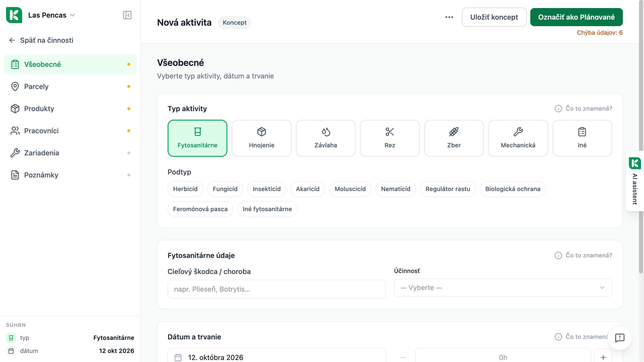
Task: Collapse the sidebar panel icon
Action: coord(127,15)
